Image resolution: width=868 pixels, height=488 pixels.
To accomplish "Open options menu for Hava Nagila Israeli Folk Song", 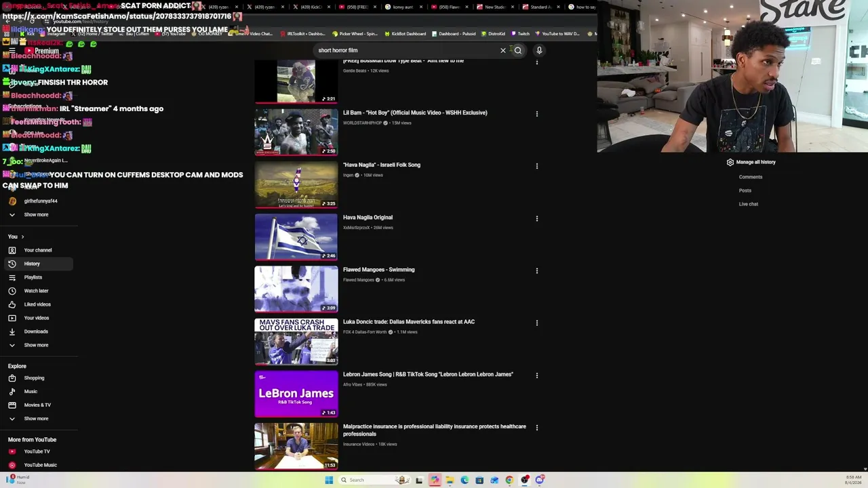I will (x=537, y=166).
